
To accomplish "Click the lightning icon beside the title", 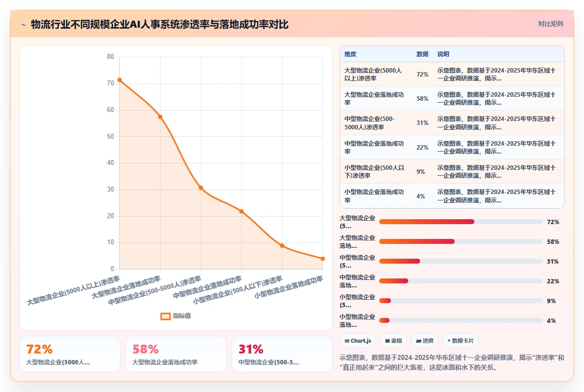I will pyautogui.click(x=24, y=25).
